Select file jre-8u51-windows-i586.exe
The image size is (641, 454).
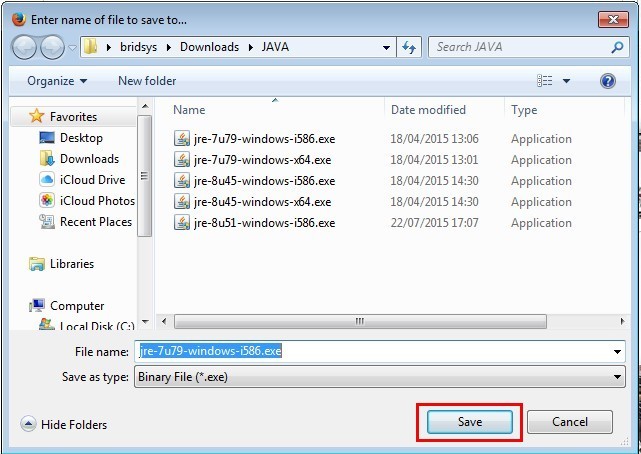264,223
